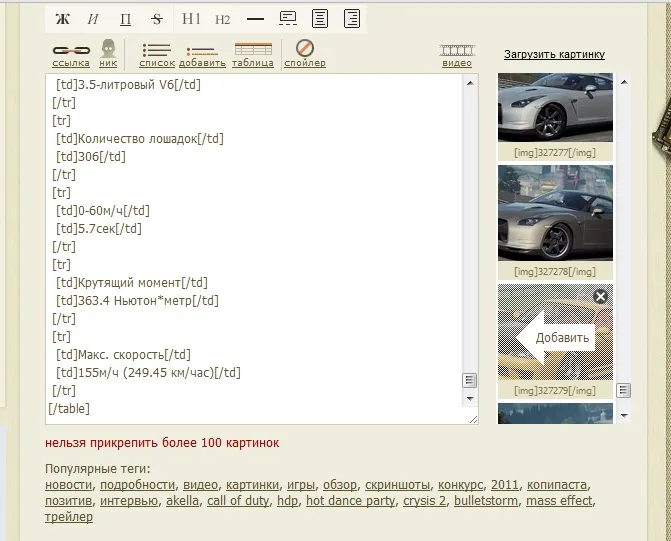Insert H2 heading tag
This screenshot has height=541, width=671.
(x=222, y=19)
